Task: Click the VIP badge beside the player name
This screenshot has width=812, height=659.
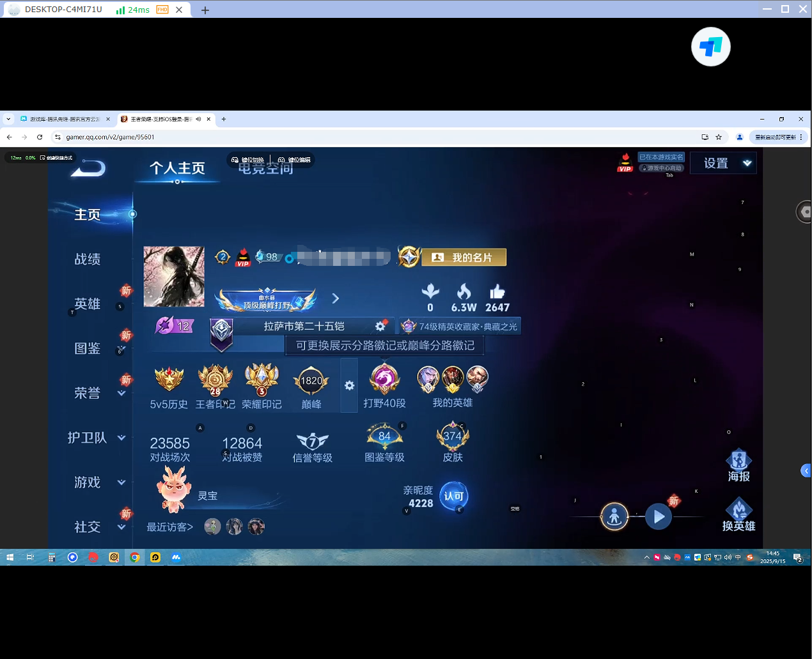Action: 243,257
